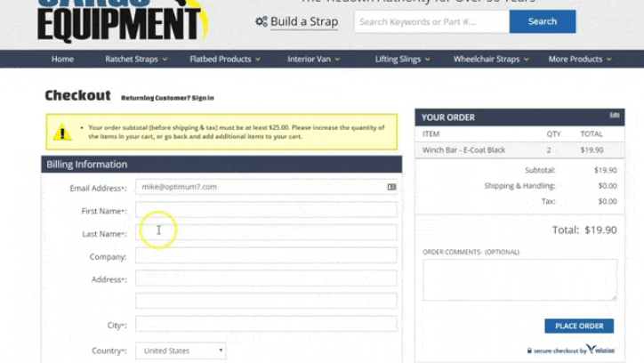644x363 pixels.
Task: Click the Billing Information section header
Action: pos(221,165)
